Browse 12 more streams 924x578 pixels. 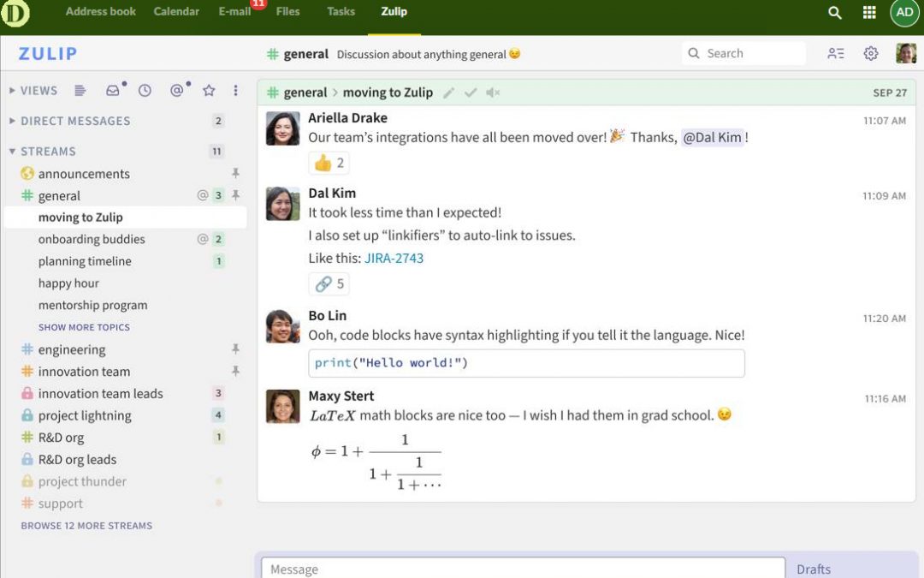tap(86, 526)
